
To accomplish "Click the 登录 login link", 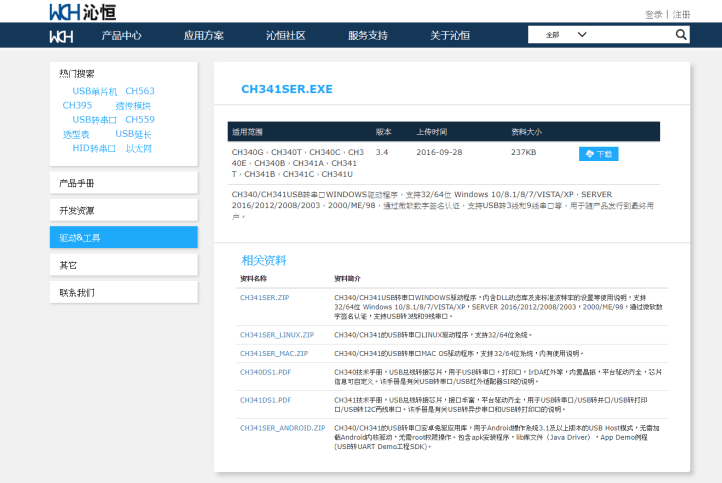I will pyautogui.click(x=653, y=14).
